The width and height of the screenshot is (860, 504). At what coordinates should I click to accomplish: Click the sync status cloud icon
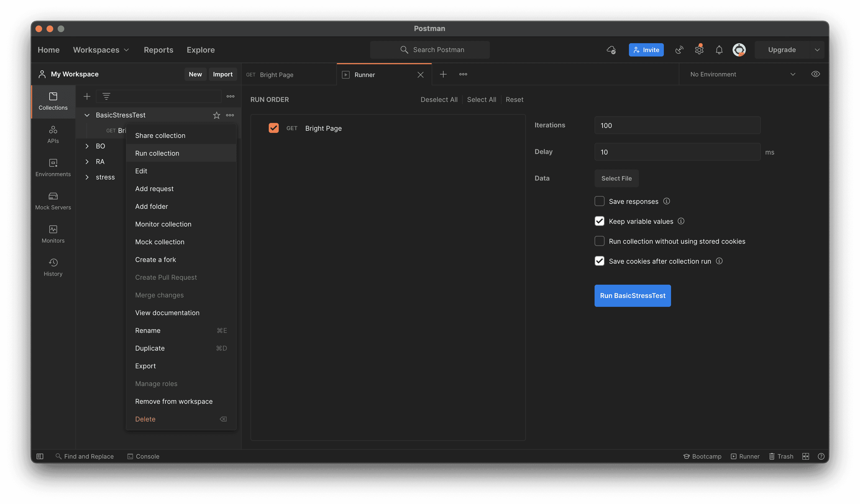(611, 50)
